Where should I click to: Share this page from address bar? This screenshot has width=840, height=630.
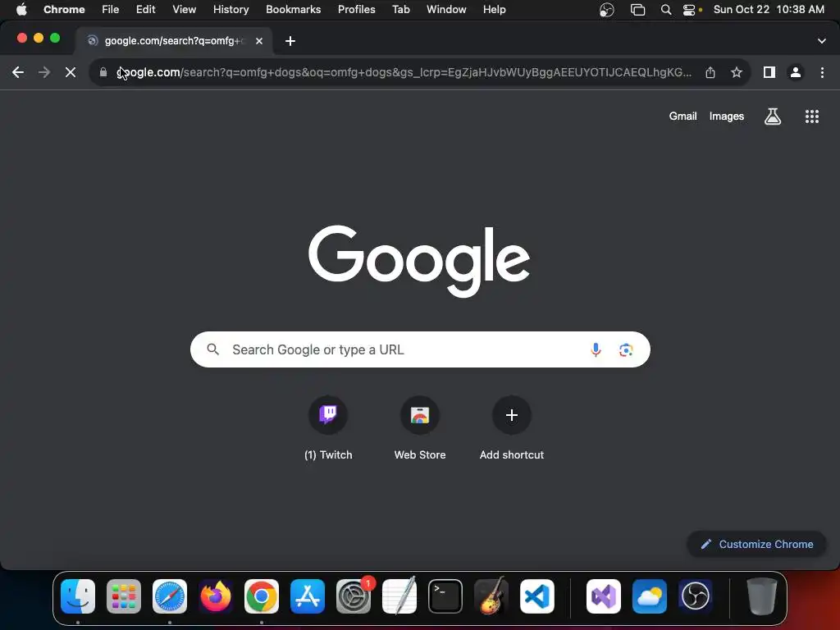click(x=710, y=72)
